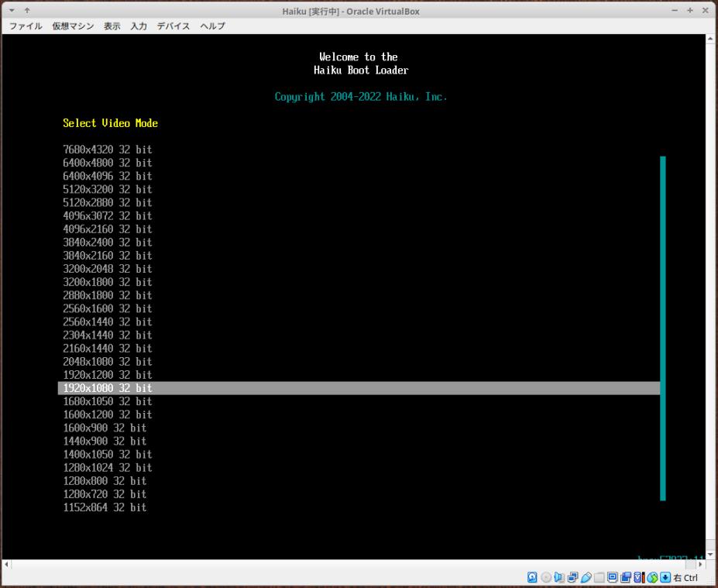Screen dimensions: 718x588
Task: Select 6400x4800 32 bit mode
Action: coord(107,163)
